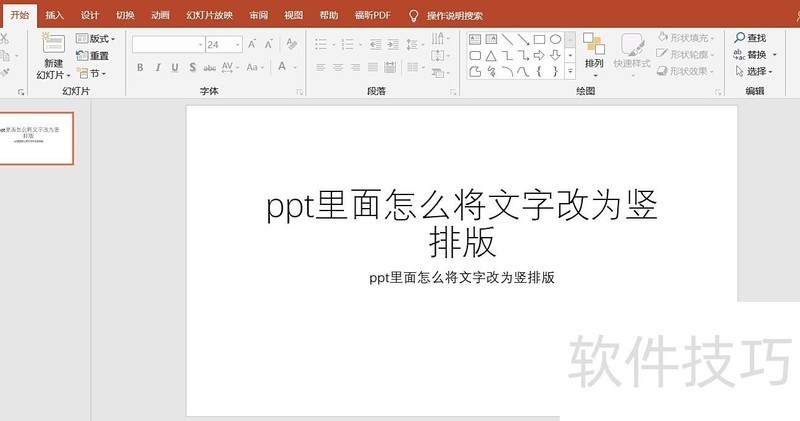Toggle Bold formatting

click(x=140, y=67)
